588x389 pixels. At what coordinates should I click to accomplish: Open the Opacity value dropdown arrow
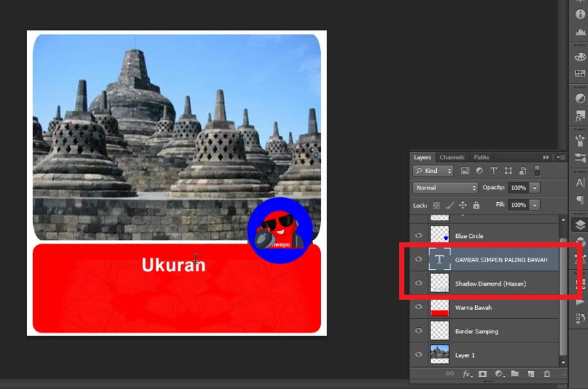[x=534, y=188]
